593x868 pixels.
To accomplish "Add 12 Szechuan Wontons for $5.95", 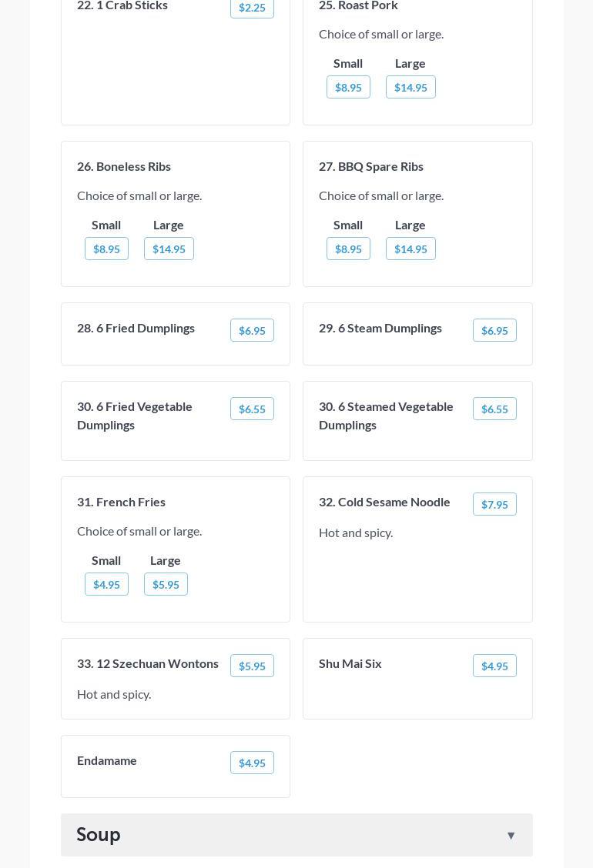I will (x=252, y=666).
